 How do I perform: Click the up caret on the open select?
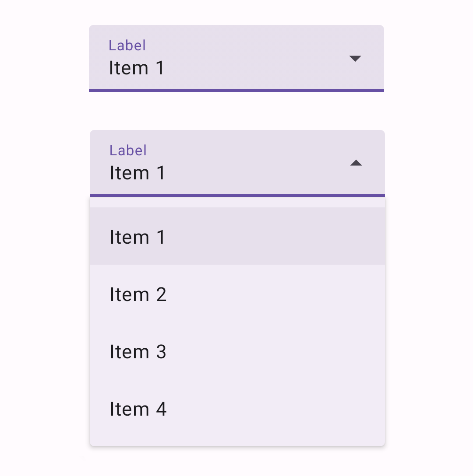(x=357, y=163)
